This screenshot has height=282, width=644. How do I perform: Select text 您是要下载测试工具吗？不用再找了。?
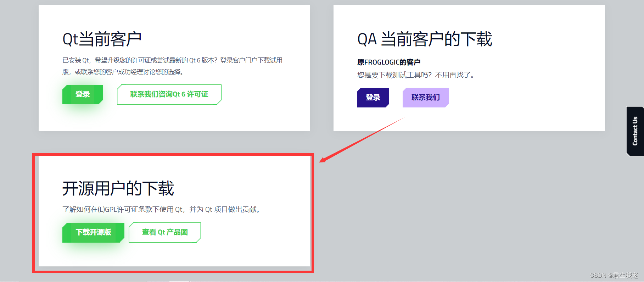point(417,75)
